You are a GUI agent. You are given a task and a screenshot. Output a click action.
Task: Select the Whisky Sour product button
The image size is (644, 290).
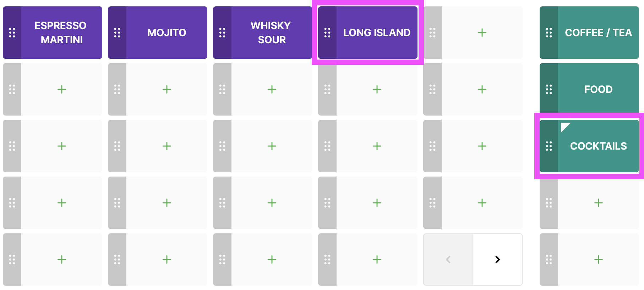point(272,33)
